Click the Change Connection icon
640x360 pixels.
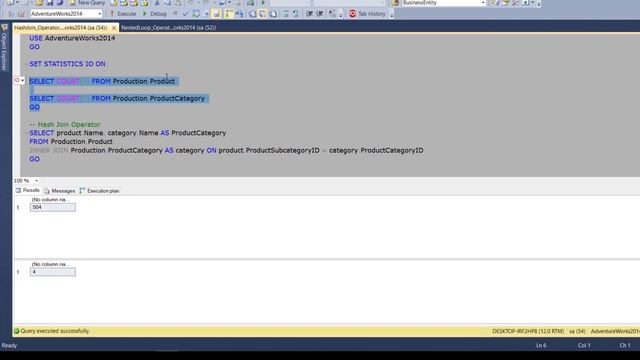pos(22,13)
